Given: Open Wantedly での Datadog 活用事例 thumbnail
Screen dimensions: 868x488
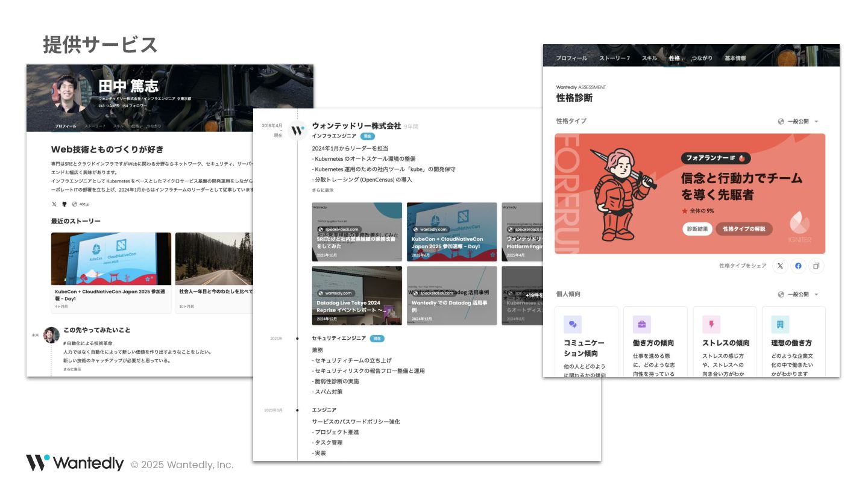Looking at the screenshot, I should 452,296.
